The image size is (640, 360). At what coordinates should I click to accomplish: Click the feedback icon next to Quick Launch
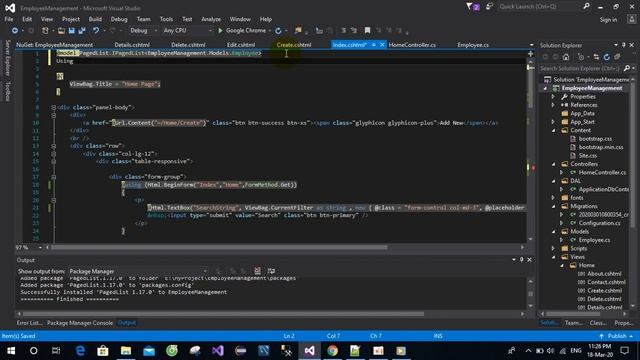pyautogui.click(x=489, y=7)
